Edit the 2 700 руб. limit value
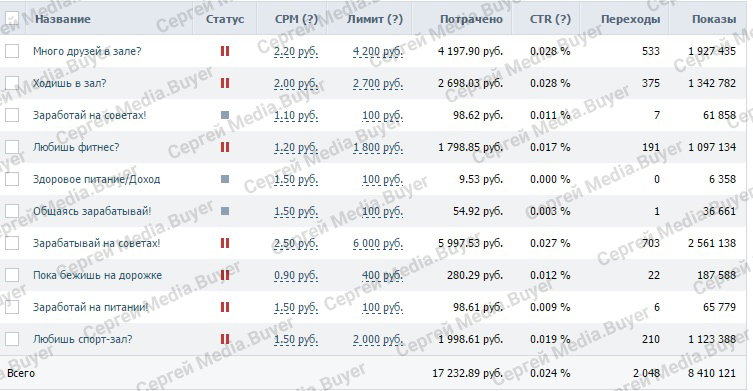The width and height of the screenshot is (753, 391). pyautogui.click(x=378, y=84)
